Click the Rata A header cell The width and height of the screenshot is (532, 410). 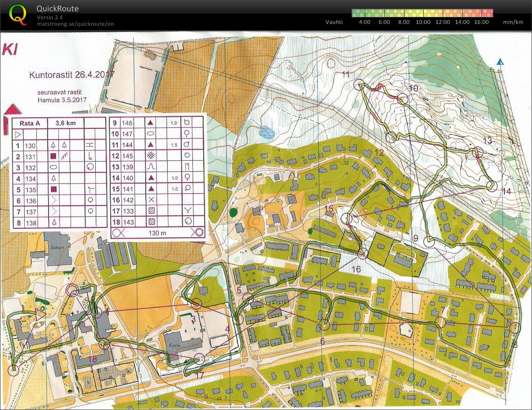27,123
